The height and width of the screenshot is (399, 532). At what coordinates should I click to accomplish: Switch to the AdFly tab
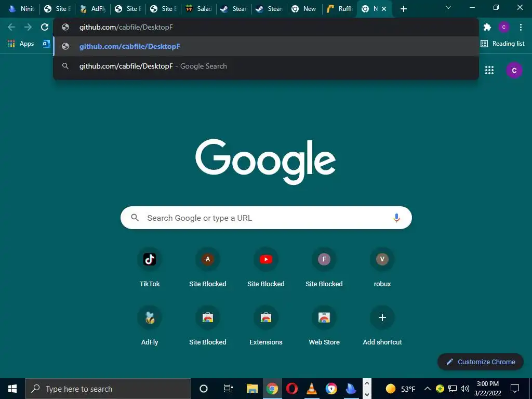(x=93, y=9)
